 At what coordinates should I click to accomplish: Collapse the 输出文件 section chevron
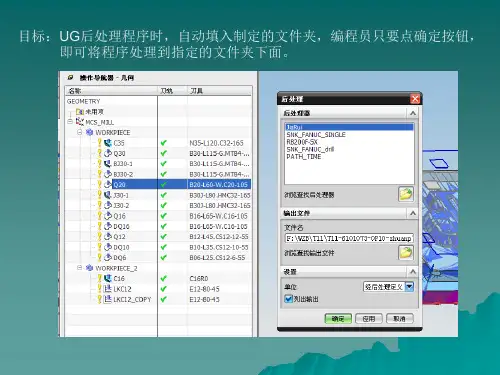pos(413,213)
